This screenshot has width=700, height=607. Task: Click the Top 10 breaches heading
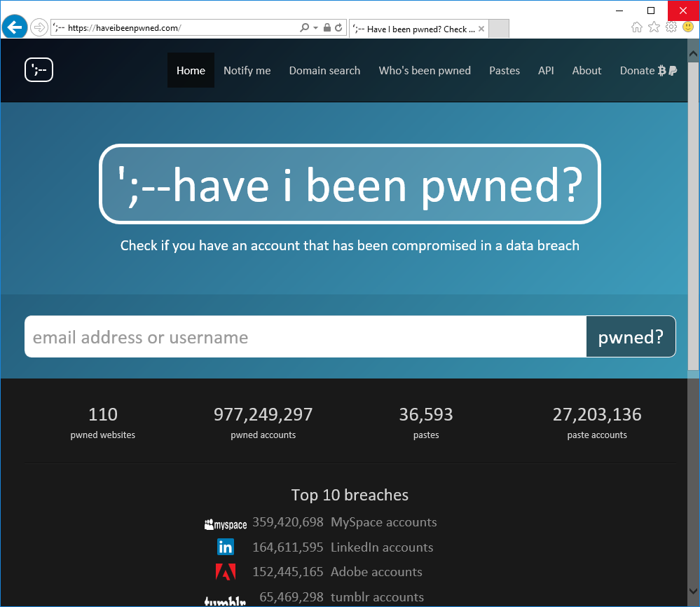tap(350, 495)
